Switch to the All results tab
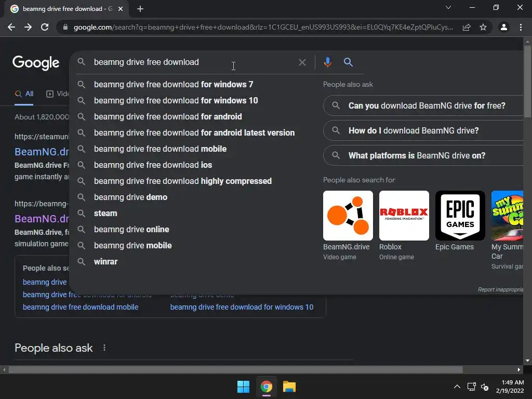Viewport: 532px width, 399px height. 24,94
